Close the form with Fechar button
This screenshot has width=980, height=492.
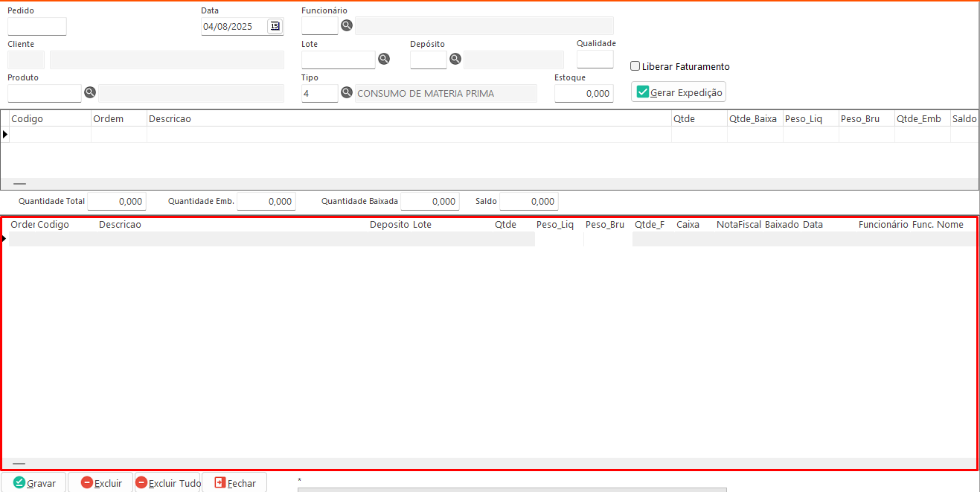click(x=234, y=483)
